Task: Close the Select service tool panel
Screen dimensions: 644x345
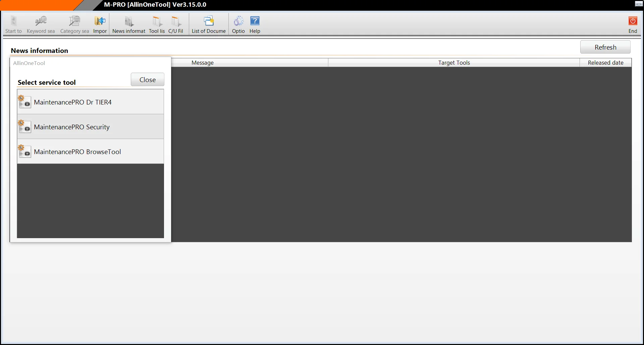Action: [x=148, y=80]
